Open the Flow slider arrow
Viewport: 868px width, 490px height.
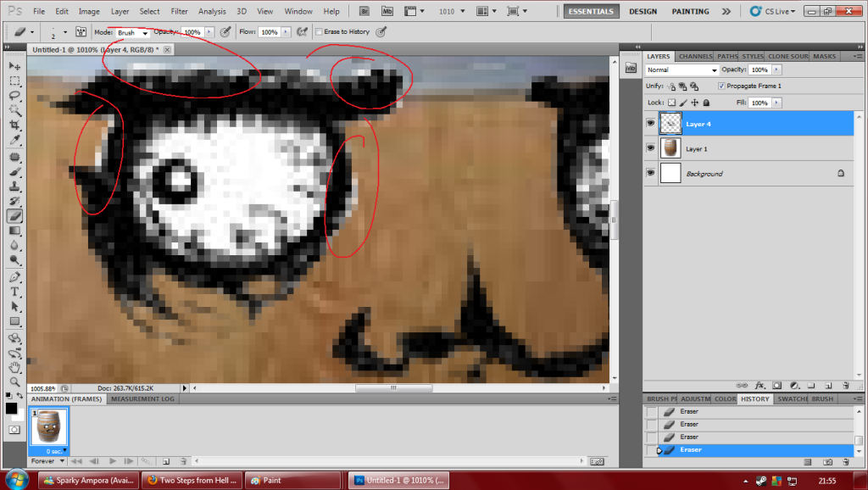pos(287,32)
